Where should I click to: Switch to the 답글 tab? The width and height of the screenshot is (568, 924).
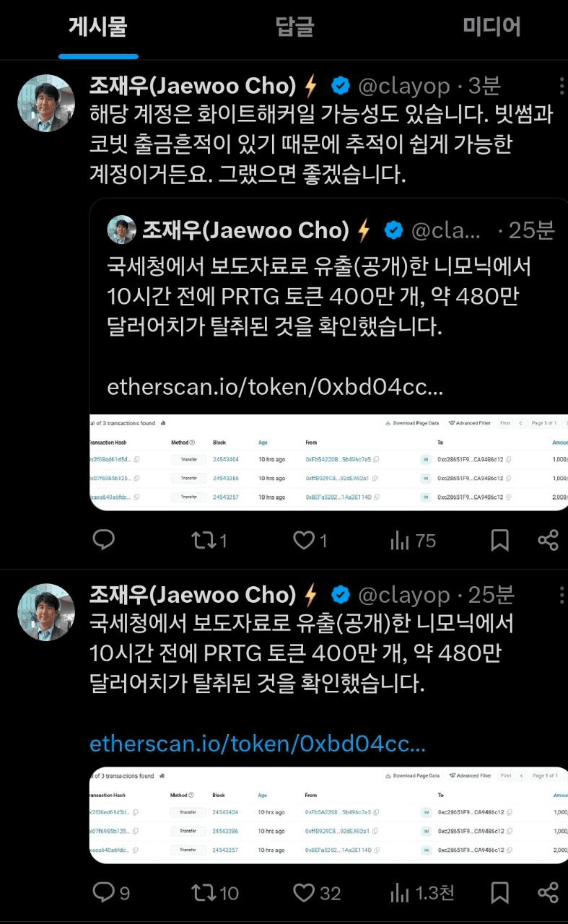(x=294, y=27)
